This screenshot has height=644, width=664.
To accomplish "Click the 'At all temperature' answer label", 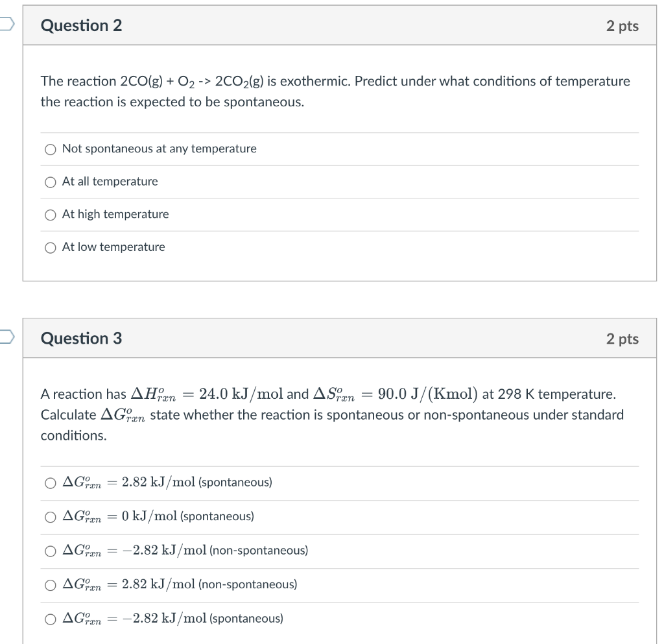I will click(x=109, y=182).
